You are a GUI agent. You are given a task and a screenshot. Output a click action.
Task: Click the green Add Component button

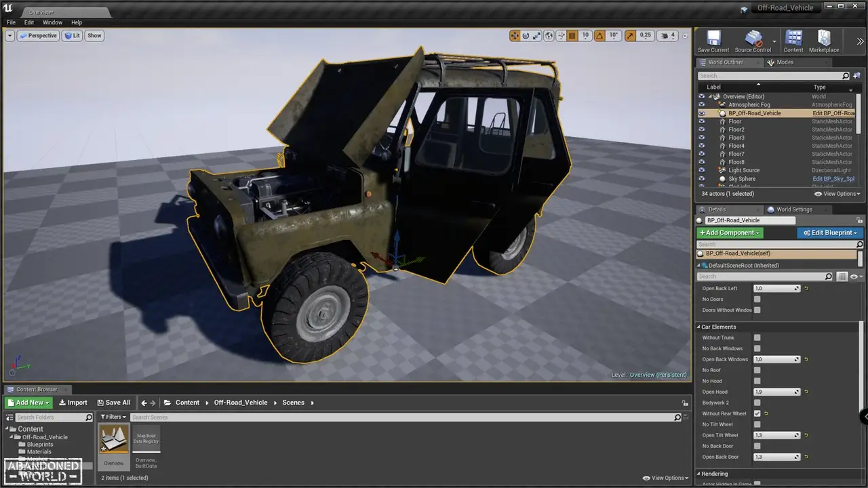(x=730, y=232)
